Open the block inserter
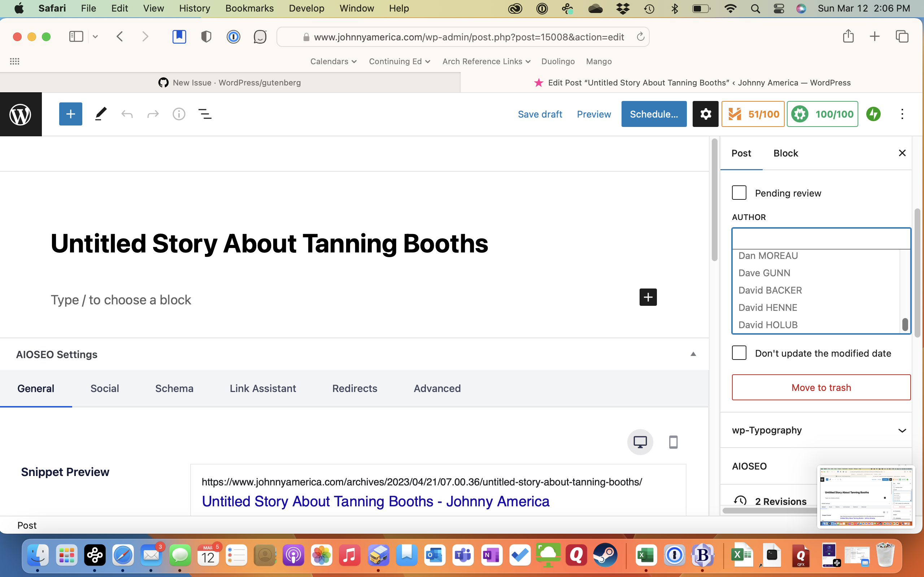The width and height of the screenshot is (924, 577). [70, 114]
